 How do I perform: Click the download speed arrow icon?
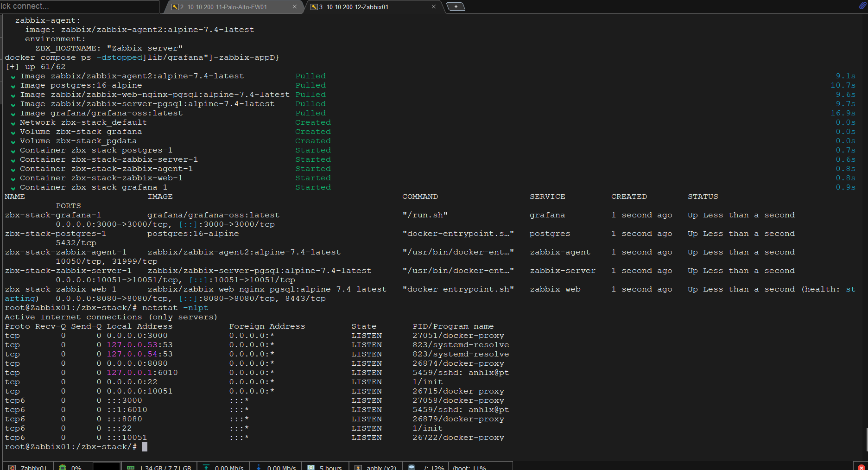(x=259, y=467)
